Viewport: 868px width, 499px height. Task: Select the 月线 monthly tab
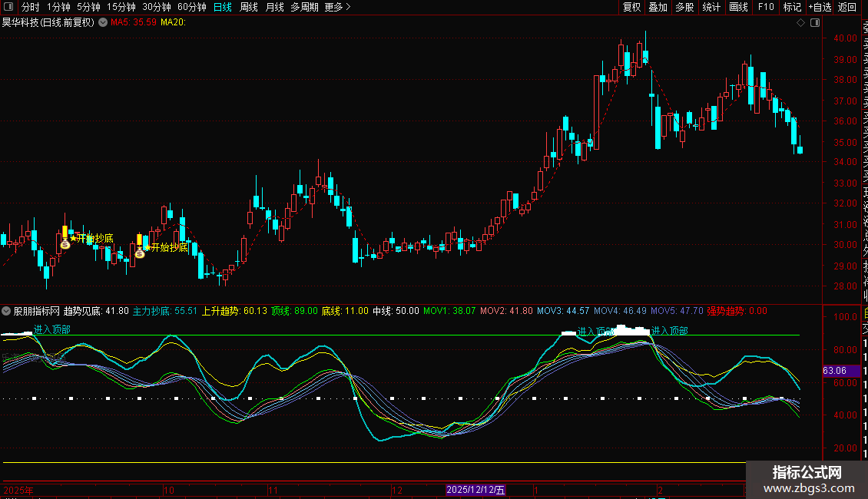pos(274,7)
